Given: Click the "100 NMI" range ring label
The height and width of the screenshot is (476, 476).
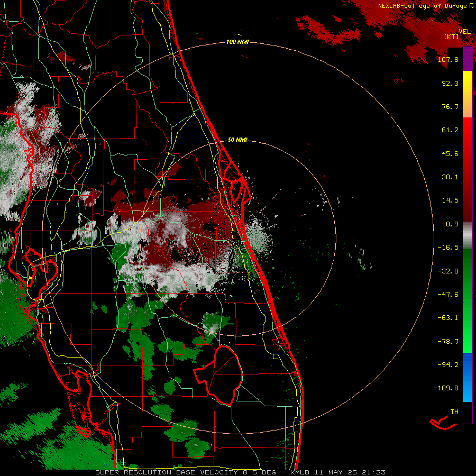Looking at the screenshot, I should 237,42.
